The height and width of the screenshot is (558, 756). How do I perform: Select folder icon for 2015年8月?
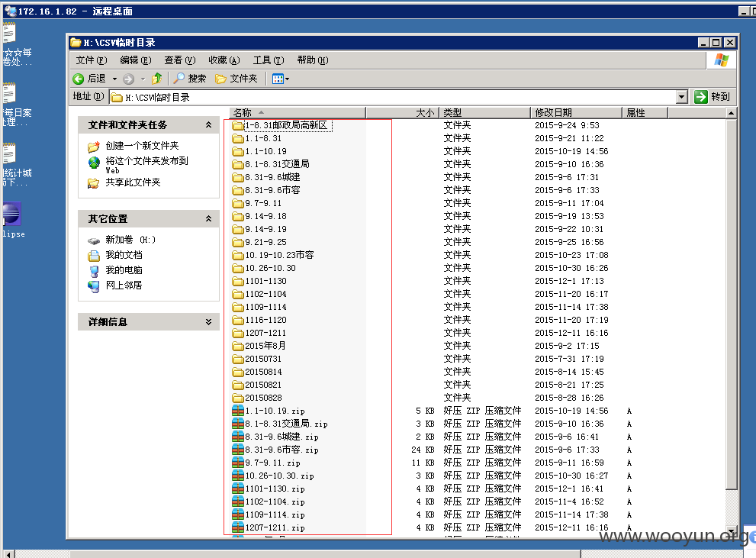click(x=238, y=346)
